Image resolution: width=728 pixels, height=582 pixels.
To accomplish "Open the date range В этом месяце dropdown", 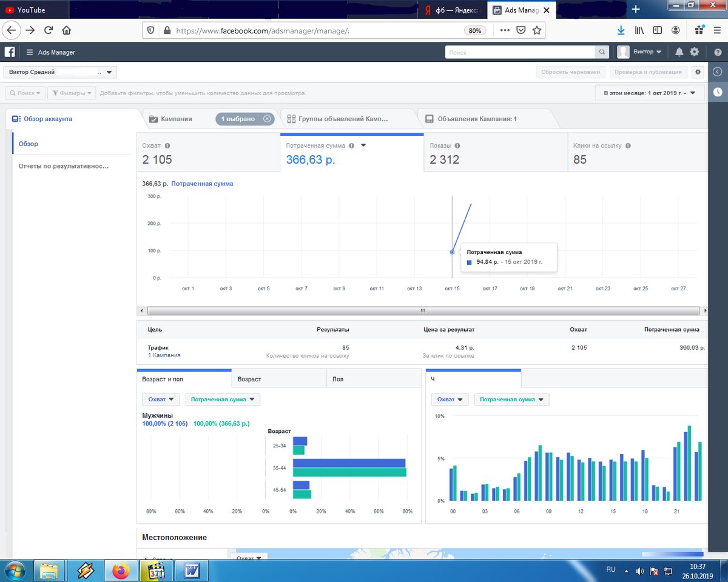I will click(650, 93).
